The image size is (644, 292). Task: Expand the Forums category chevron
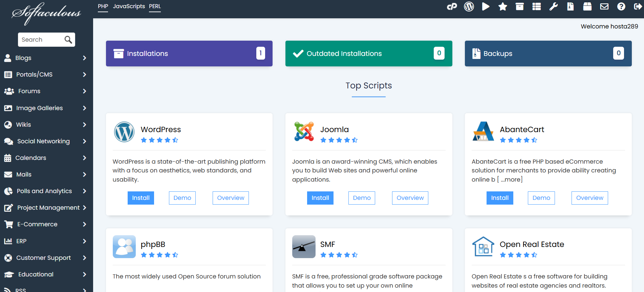tap(85, 91)
